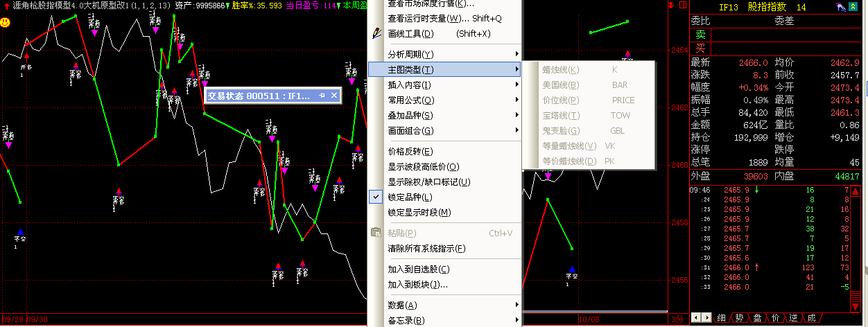This screenshot has width=868, height=327.
Task: Click the blue 平空 arrow marker near 10/08
Action: tap(572, 270)
